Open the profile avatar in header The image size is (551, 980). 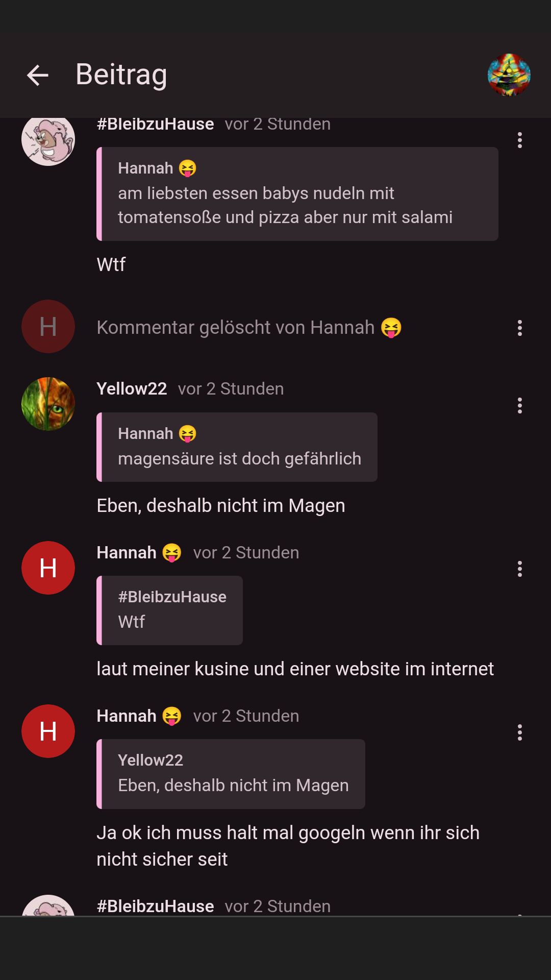point(509,75)
